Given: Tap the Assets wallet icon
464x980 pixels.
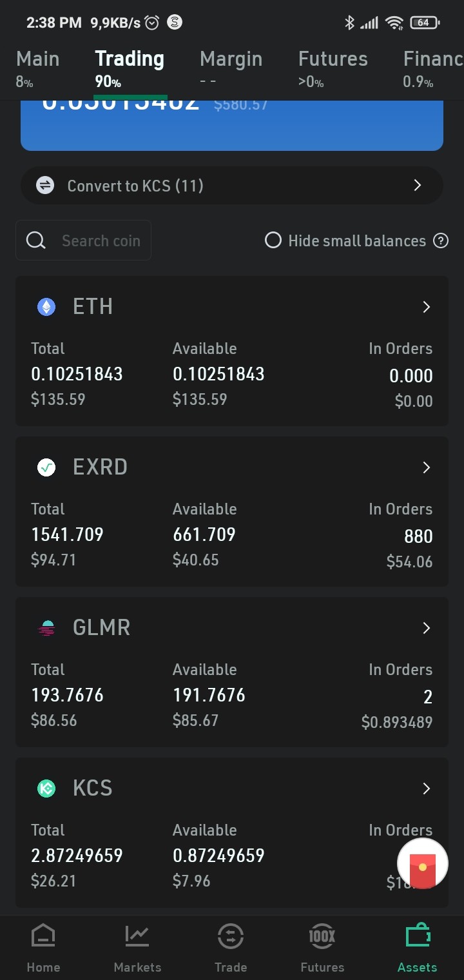Looking at the screenshot, I should (418, 936).
